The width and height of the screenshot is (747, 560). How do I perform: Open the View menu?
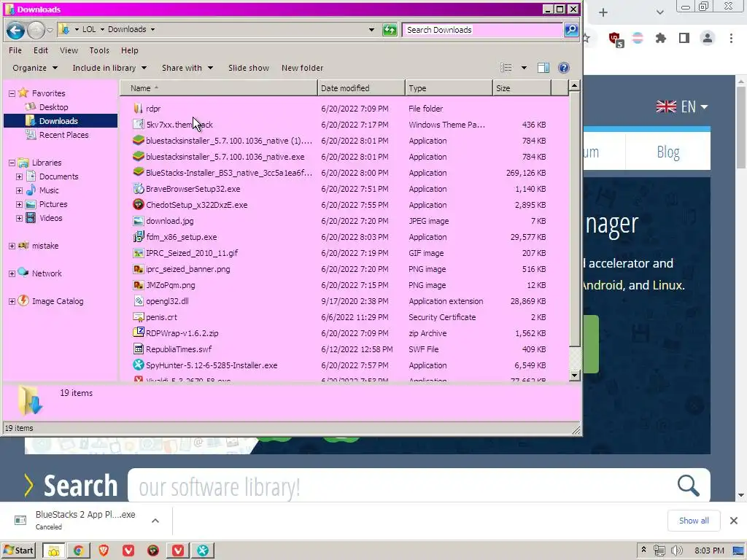pos(69,50)
